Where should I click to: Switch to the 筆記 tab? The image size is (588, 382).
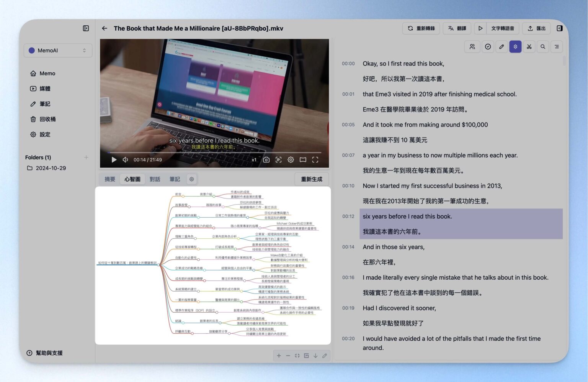[x=175, y=179]
